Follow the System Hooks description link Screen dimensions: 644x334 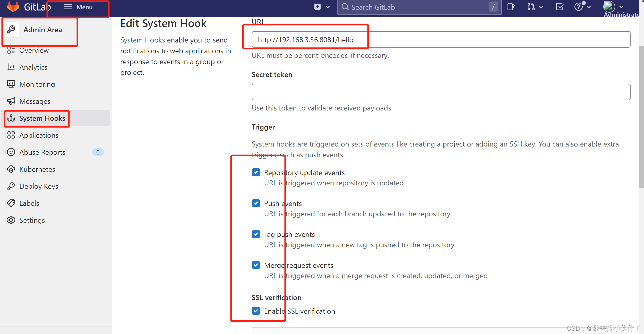click(142, 40)
